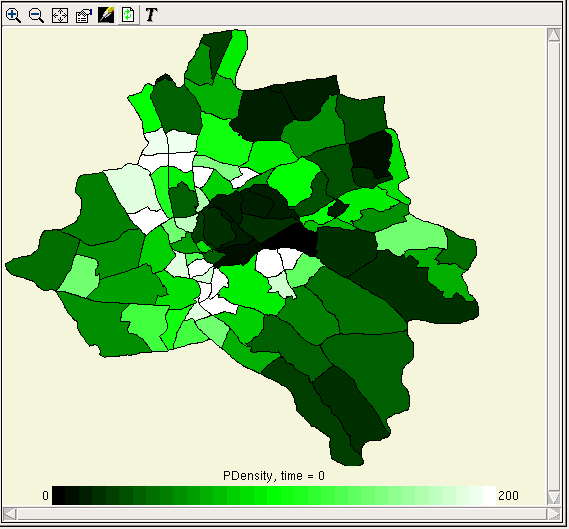Open the properties editor icon
The width and height of the screenshot is (569, 529).
(x=83, y=15)
